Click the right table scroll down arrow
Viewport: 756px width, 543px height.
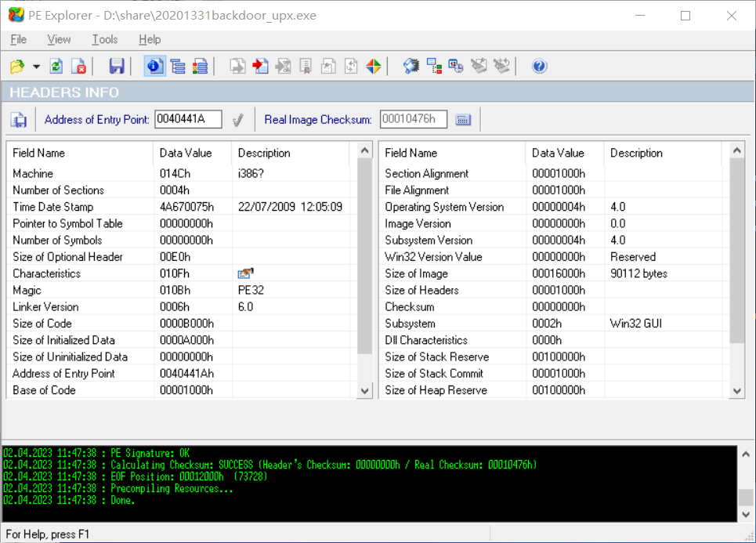(736, 391)
